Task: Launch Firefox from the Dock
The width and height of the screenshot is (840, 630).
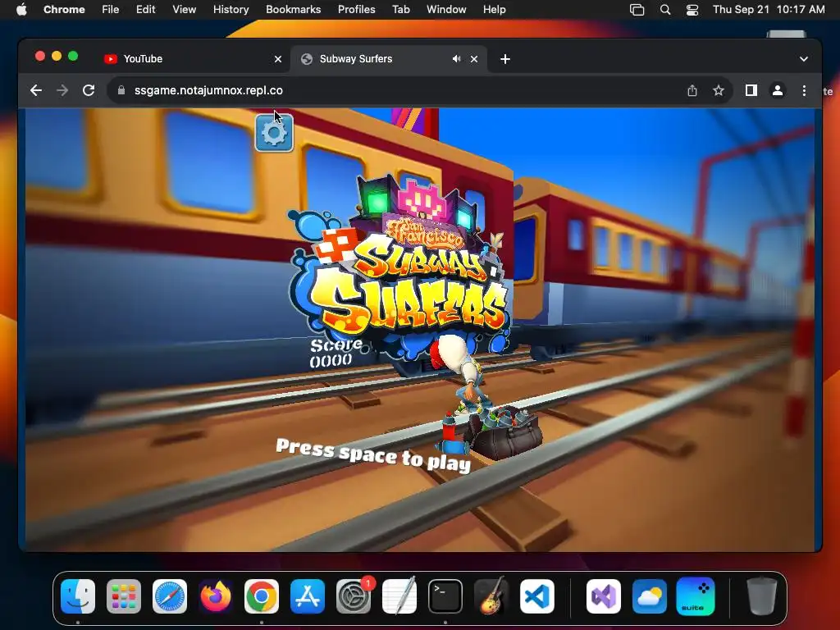Action: pos(216,596)
